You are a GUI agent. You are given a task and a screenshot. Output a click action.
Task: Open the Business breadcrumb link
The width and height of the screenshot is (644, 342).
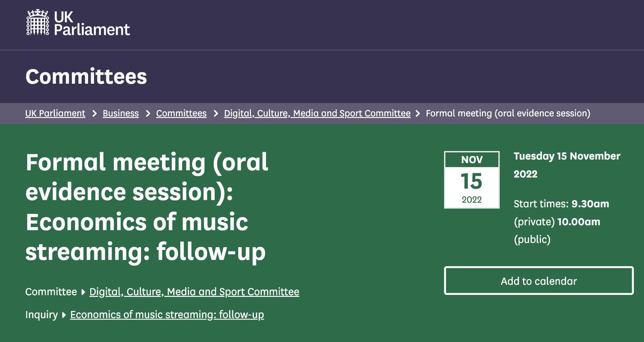point(121,113)
